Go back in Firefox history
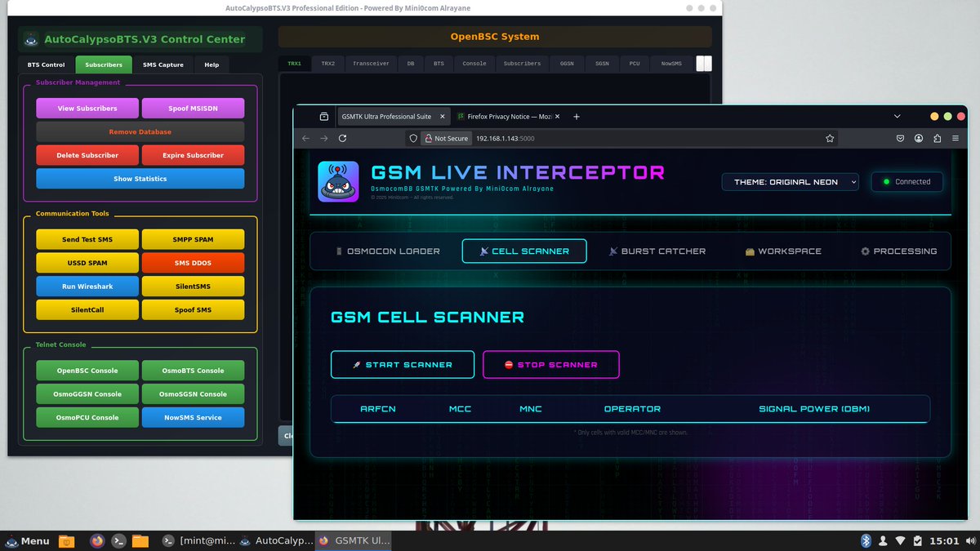 pyautogui.click(x=306, y=139)
